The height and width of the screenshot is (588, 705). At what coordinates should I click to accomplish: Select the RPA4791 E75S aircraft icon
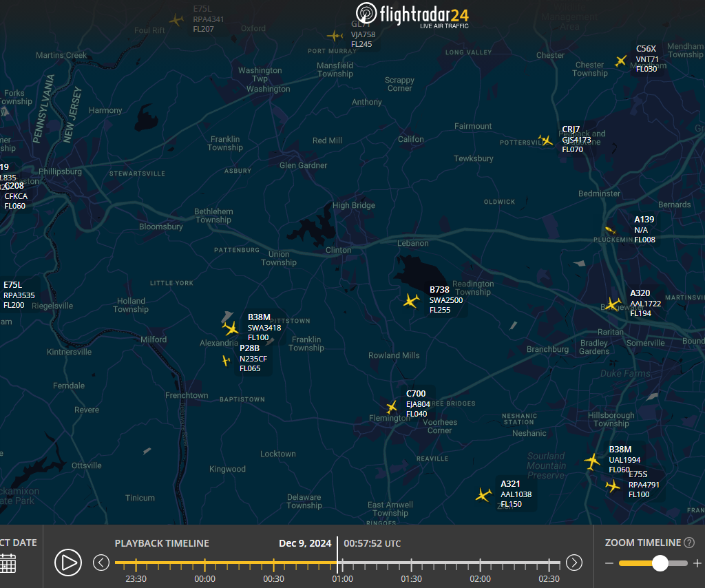point(613,486)
